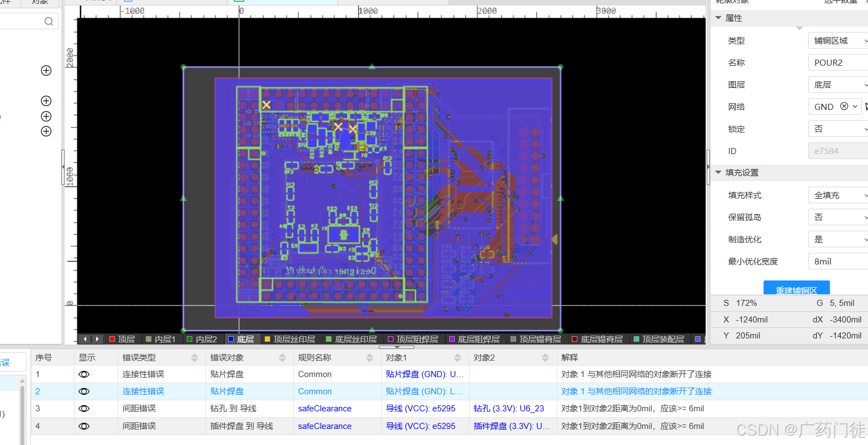Viewport: 868px width, 445px height.
Task: Switch to 顶层装配层 layer tab
Action: click(659, 339)
